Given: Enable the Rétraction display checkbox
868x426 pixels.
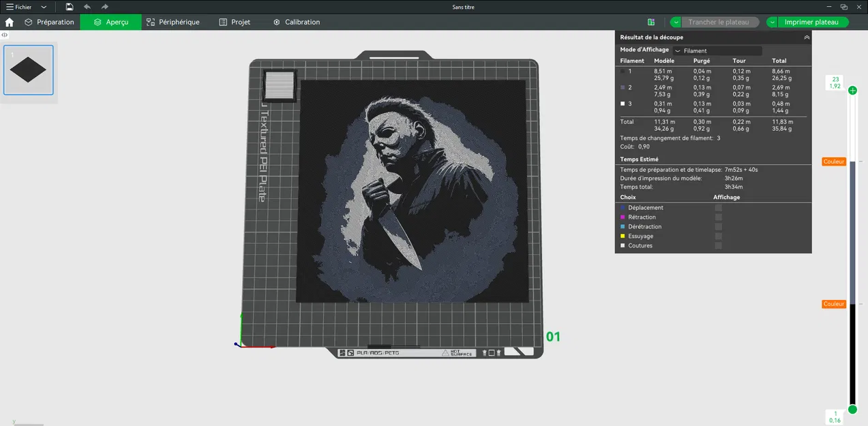Looking at the screenshot, I should tap(718, 217).
